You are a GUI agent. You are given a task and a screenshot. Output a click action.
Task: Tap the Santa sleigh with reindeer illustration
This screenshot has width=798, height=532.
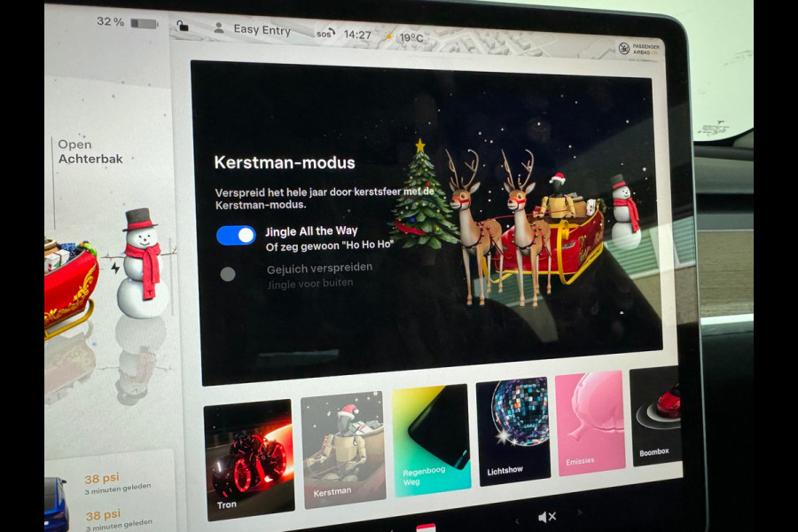[x=525, y=227]
